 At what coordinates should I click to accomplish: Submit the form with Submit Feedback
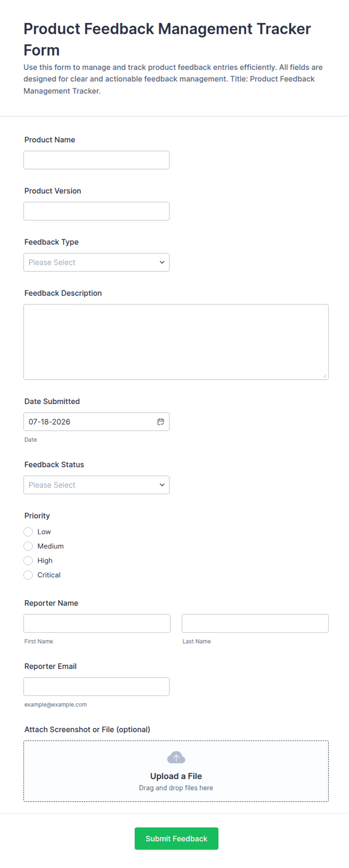pos(176,838)
